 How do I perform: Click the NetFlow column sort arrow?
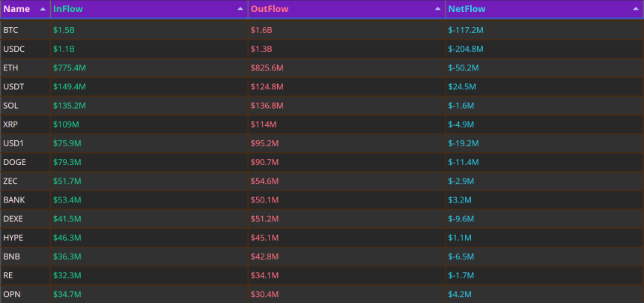(635, 9)
